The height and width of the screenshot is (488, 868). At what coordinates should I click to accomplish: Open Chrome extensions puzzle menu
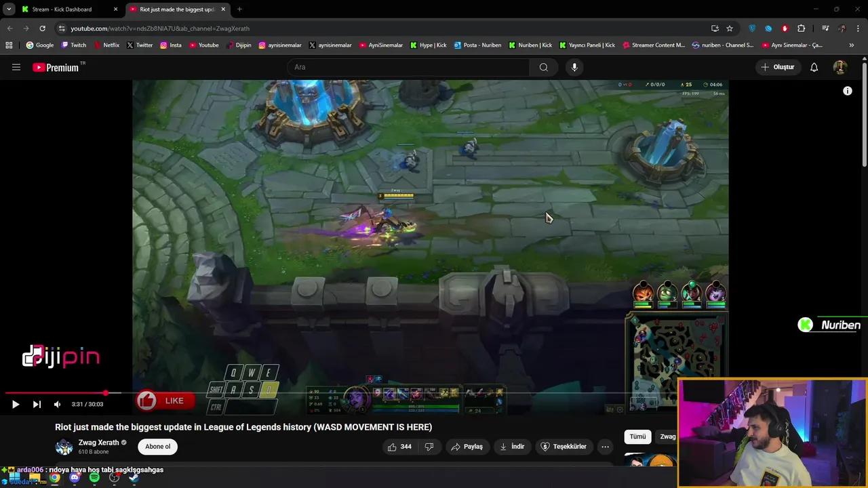point(801,28)
